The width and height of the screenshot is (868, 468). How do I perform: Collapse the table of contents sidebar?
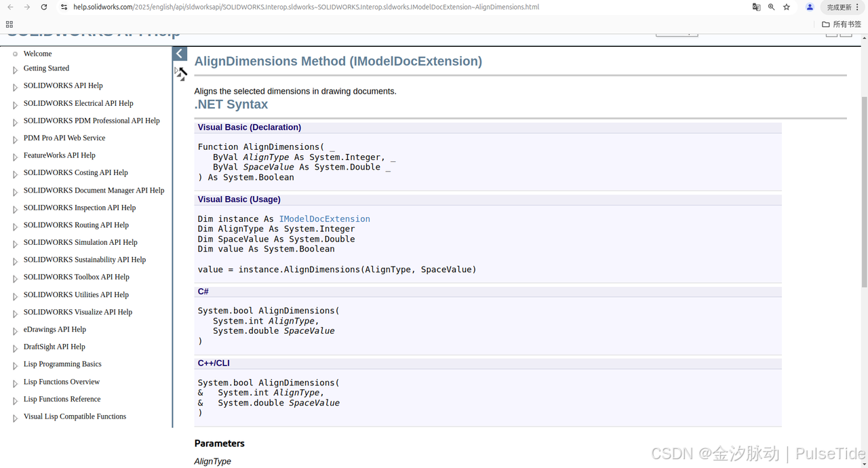point(180,54)
